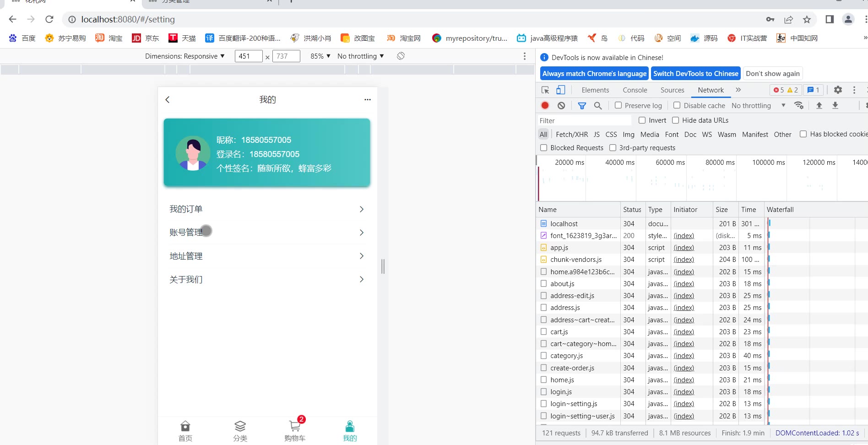Open the 京东 bookmark
This screenshot has height=445, width=868.
145,38
